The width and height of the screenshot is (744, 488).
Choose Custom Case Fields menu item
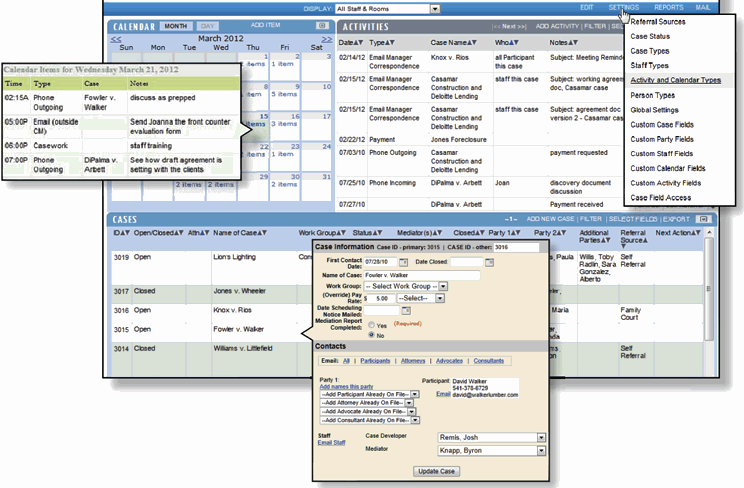pos(662,125)
